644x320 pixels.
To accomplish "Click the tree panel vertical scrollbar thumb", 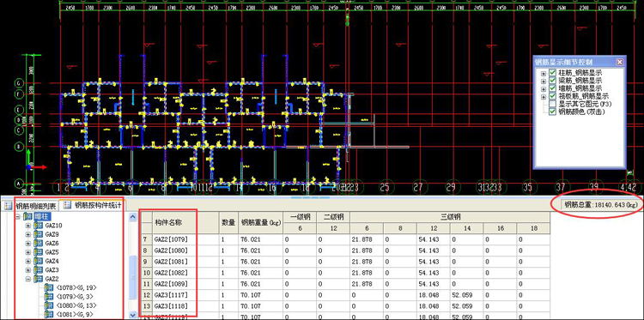I will pos(132,277).
